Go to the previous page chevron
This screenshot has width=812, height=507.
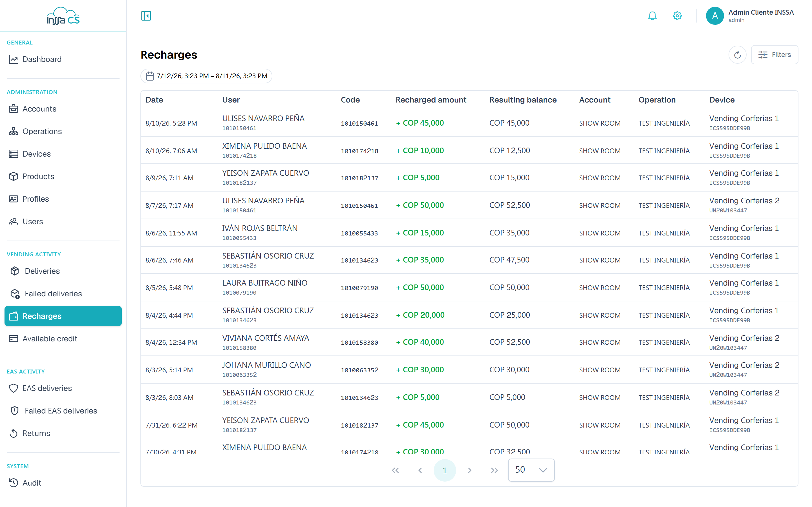(420, 470)
